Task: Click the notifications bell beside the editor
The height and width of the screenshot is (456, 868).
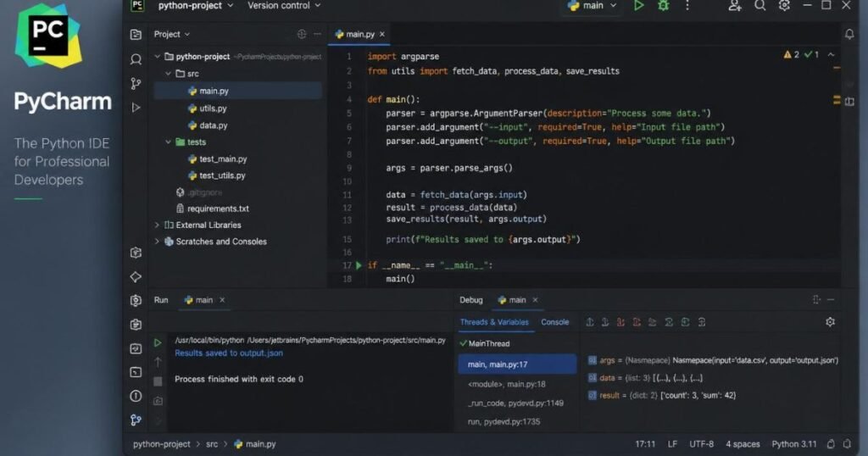Action: click(x=849, y=34)
